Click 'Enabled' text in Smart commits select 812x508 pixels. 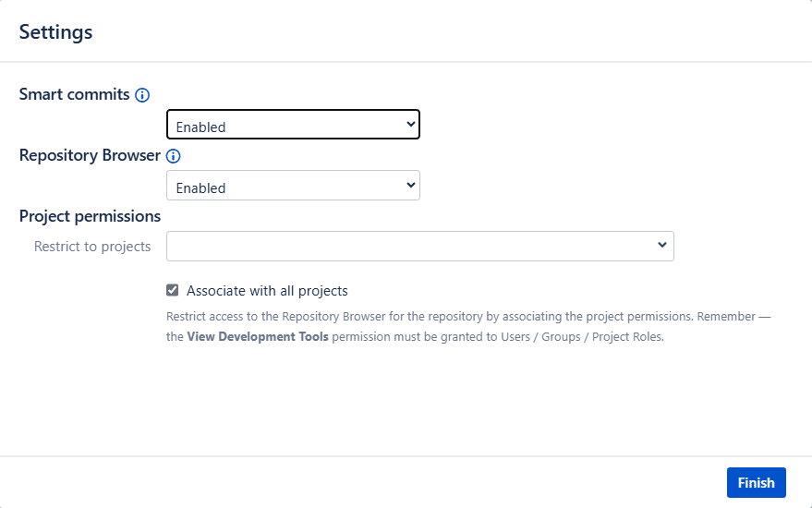(200, 127)
